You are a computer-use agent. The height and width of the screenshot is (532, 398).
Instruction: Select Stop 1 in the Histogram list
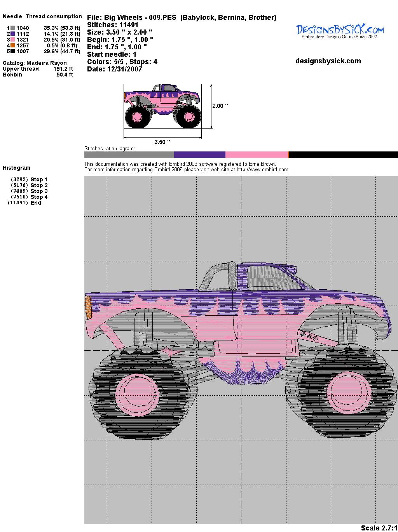(39, 179)
